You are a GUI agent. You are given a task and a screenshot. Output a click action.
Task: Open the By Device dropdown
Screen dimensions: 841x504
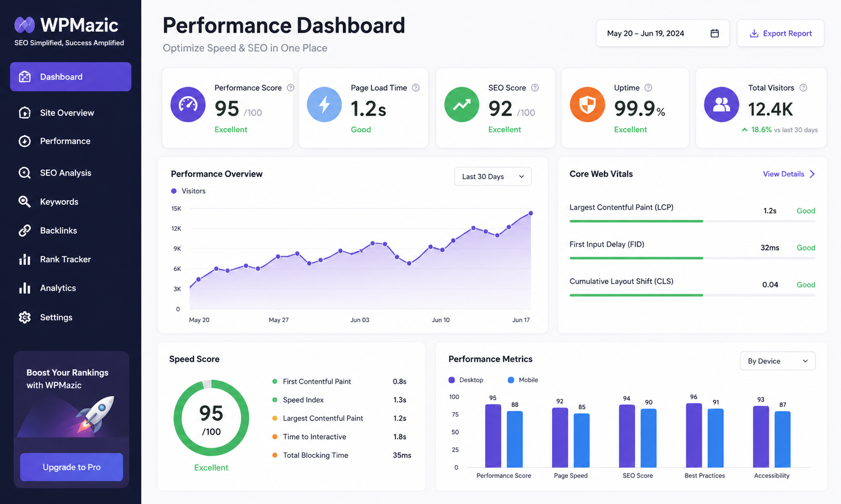coord(778,361)
